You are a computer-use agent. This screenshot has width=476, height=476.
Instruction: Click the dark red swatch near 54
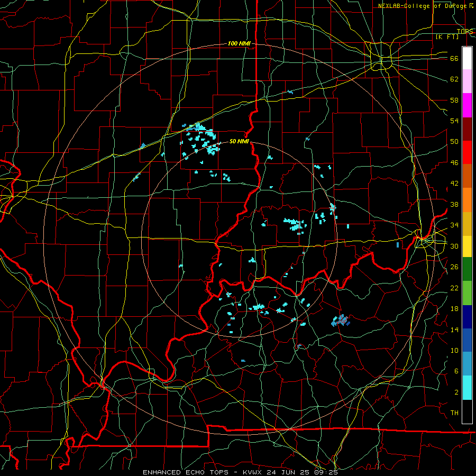tap(467, 129)
